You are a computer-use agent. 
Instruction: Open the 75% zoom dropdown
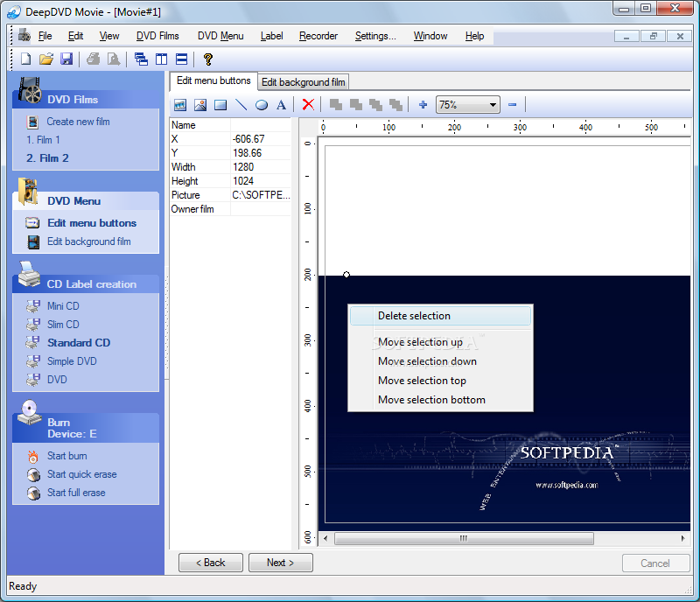(467, 105)
